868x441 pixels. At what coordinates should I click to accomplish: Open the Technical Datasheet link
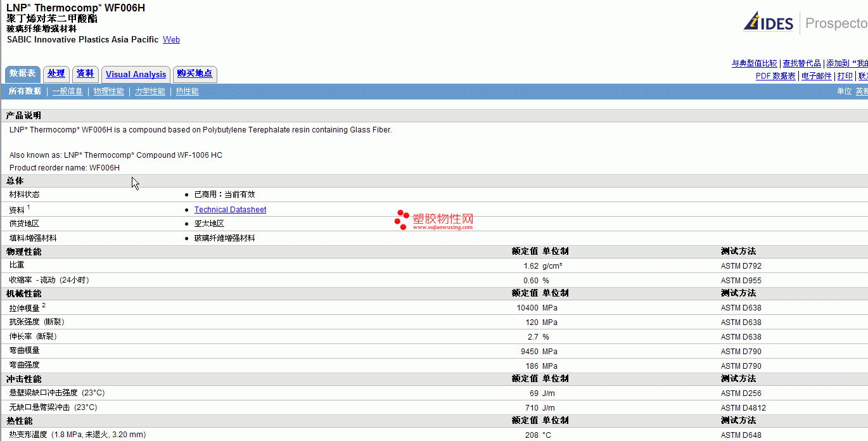click(231, 210)
